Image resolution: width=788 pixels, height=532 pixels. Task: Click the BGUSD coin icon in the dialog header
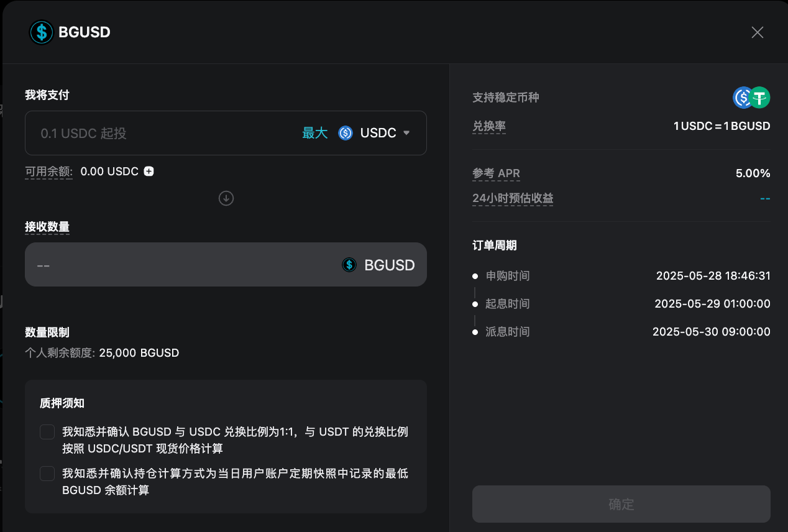point(41,32)
